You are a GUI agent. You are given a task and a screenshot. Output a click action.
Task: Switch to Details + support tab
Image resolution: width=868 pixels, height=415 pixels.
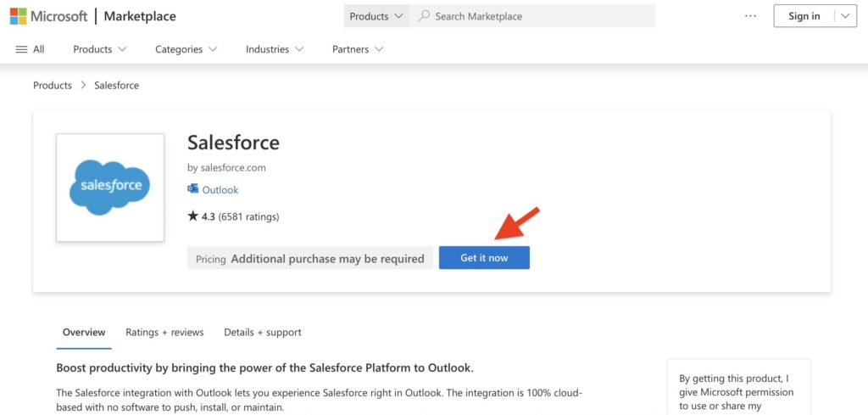tap(263, 333)
